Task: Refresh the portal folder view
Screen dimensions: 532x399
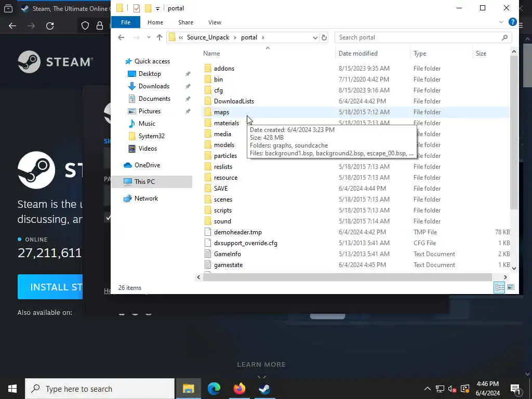Action: [324, 37]
